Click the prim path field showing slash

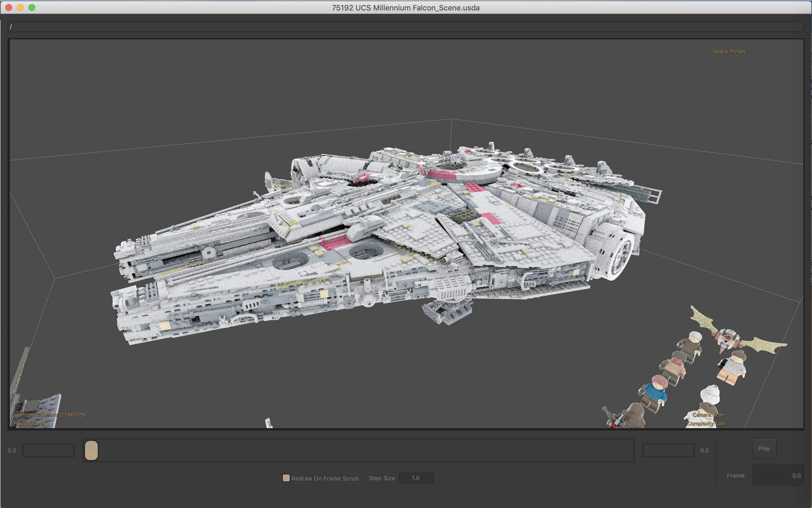(406, 27)
